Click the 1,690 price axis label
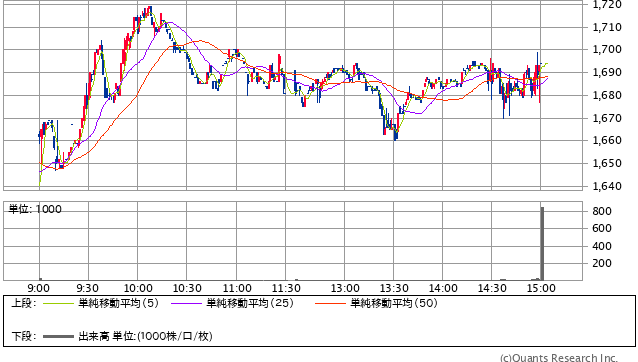 607,72
